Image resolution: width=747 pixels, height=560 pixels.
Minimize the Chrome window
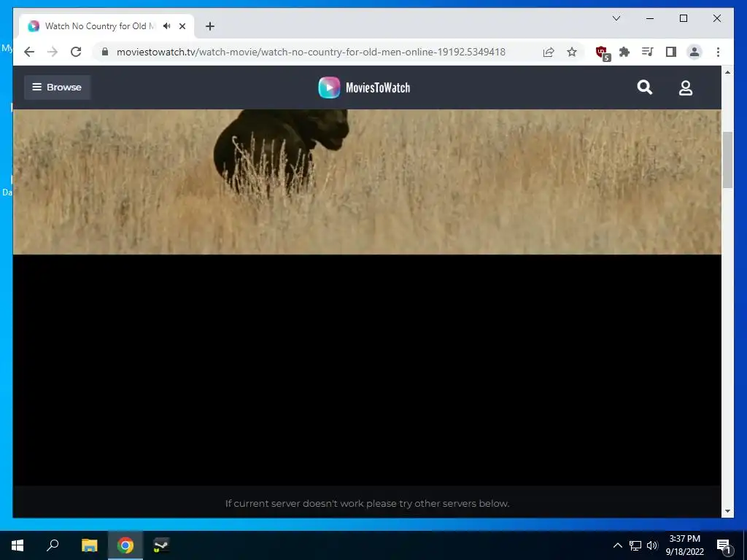(x=650, y=18)
